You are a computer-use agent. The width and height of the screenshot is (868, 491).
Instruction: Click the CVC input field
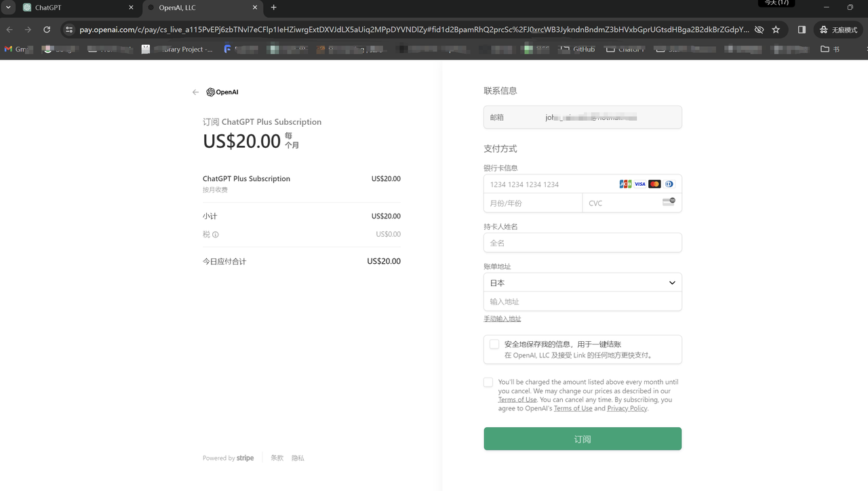(632, 203)
